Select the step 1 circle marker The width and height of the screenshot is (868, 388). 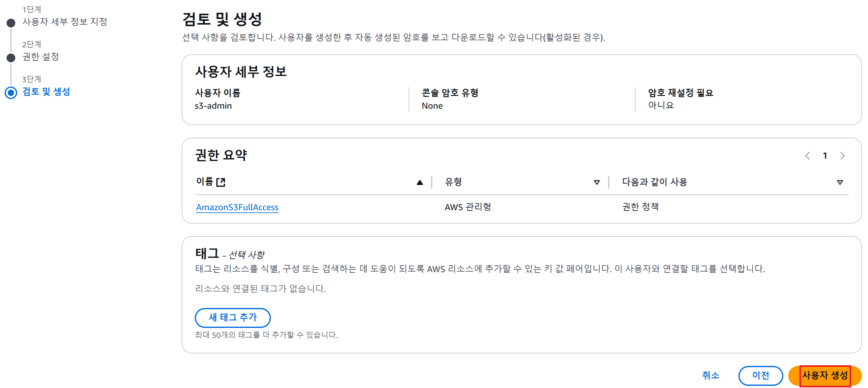coord(11,23)
